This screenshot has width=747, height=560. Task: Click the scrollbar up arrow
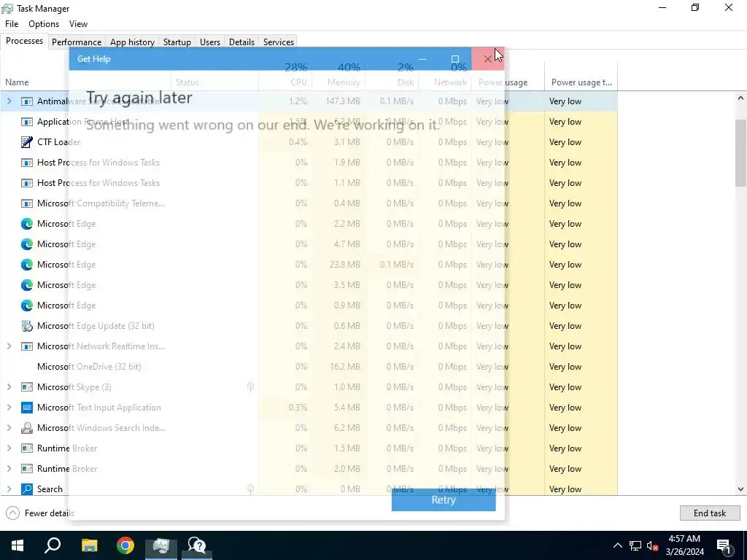tap(740, 98)
